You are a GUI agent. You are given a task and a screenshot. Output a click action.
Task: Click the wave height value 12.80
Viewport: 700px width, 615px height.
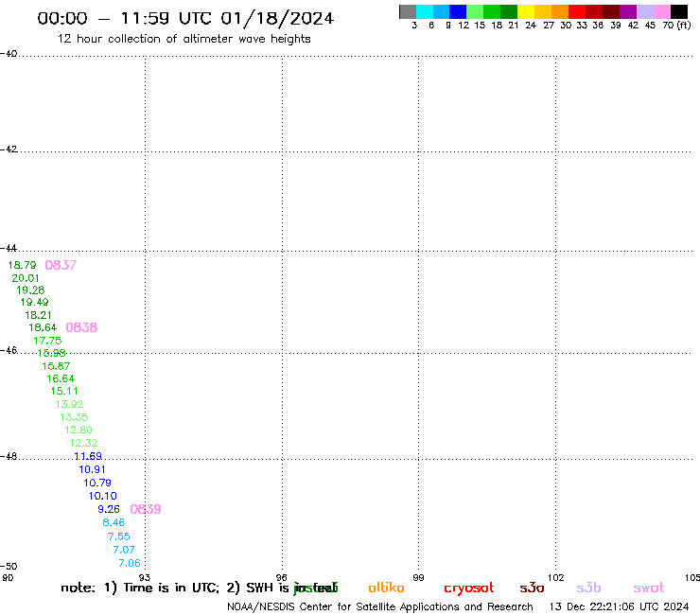[79, 430]
